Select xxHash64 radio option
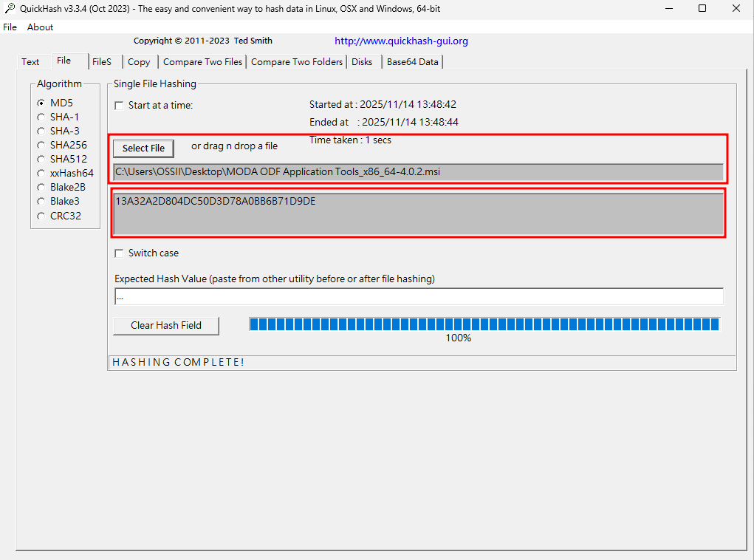Image resolution: width=754 pixels, height=560 pixels. coord(41,173)
